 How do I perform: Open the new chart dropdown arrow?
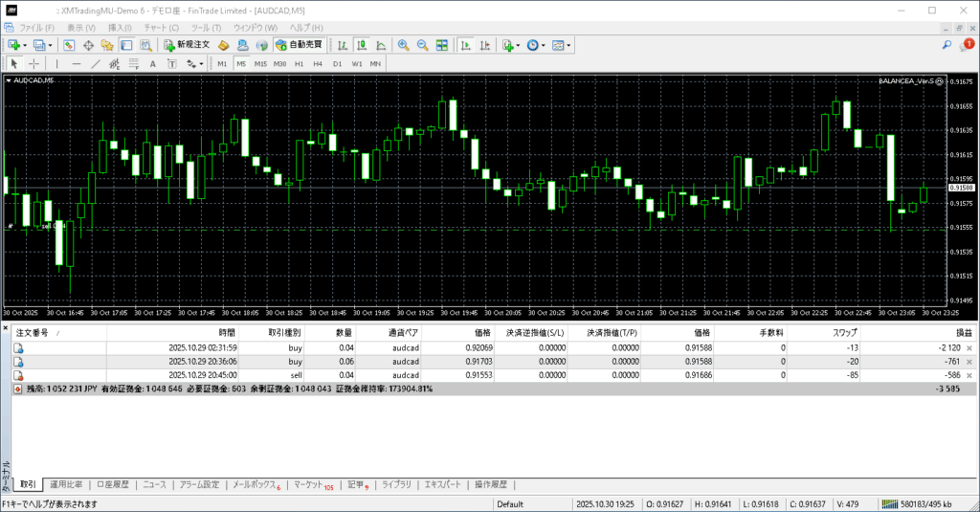click(24, 45)
